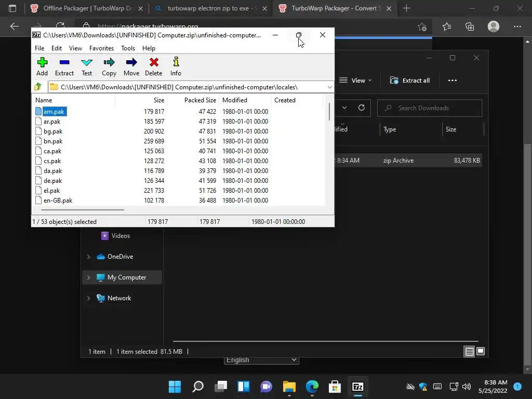Open the 7-Zip Tools menu
The width and height of the screenshot is (532, 399).
click(128, 48)
